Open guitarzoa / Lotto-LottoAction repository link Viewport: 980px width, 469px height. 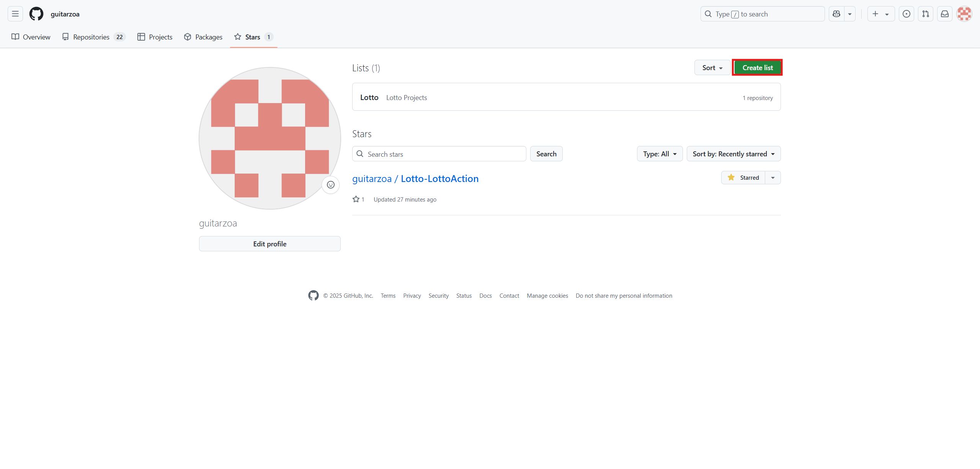[x=415, y=179]
